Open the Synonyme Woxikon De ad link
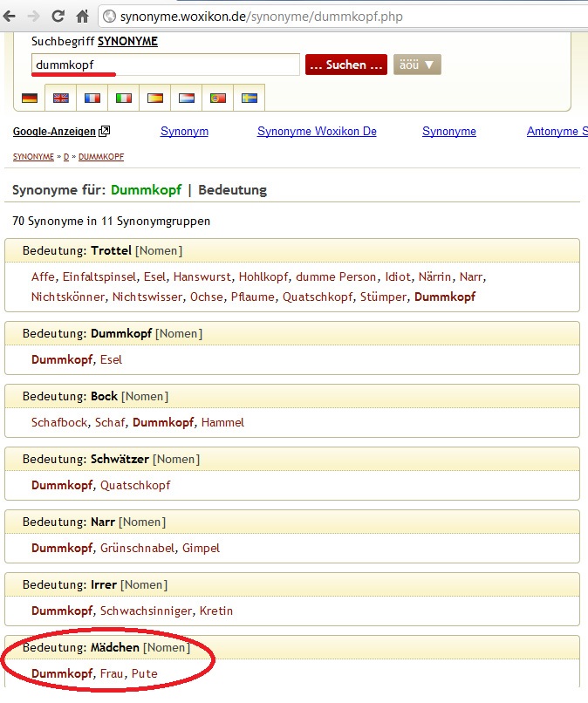Screen dimensions: 588x703 (x=317, y=132)
